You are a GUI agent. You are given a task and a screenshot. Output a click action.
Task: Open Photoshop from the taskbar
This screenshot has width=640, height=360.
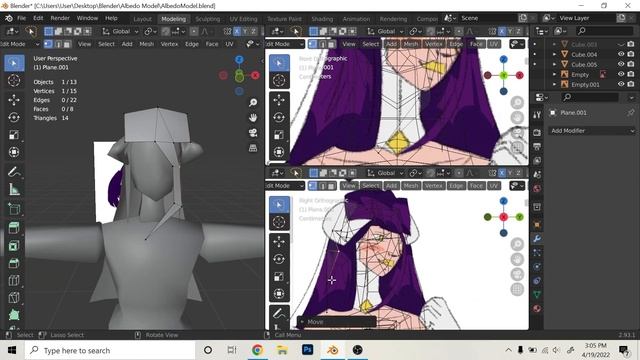pyautogui.click(x=307, y=350)
